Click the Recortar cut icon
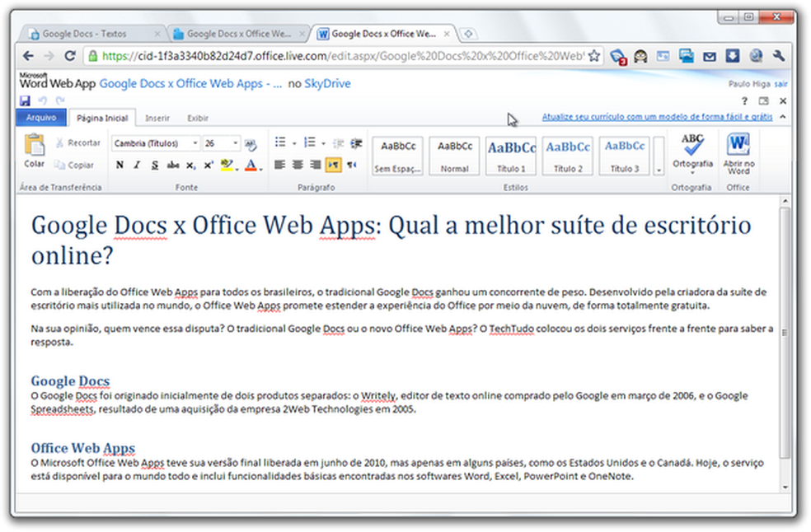 (60, 143)
